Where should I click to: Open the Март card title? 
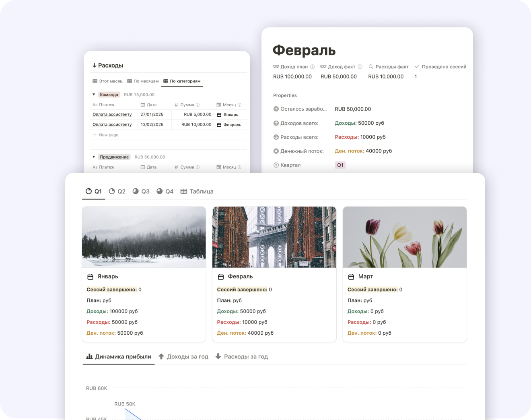pyautogui.click(x=366, y=277)
